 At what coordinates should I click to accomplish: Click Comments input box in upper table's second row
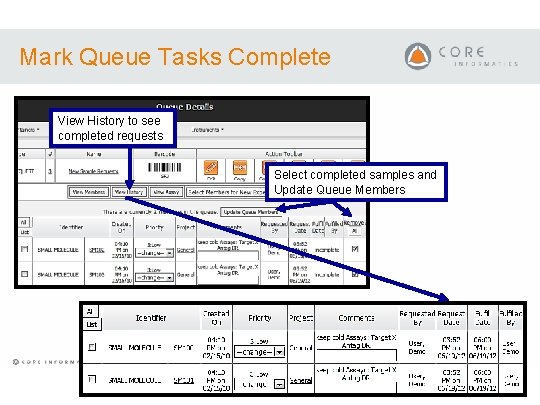point(228,280)
